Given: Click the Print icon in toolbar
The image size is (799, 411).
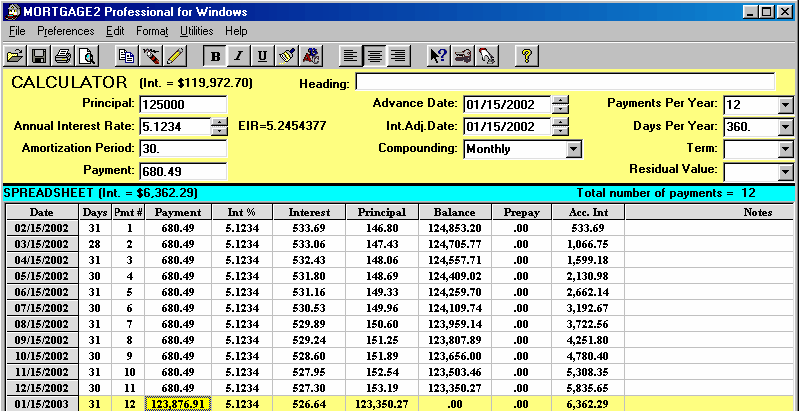Looking at the screenshot, I should tap(63, 56).
